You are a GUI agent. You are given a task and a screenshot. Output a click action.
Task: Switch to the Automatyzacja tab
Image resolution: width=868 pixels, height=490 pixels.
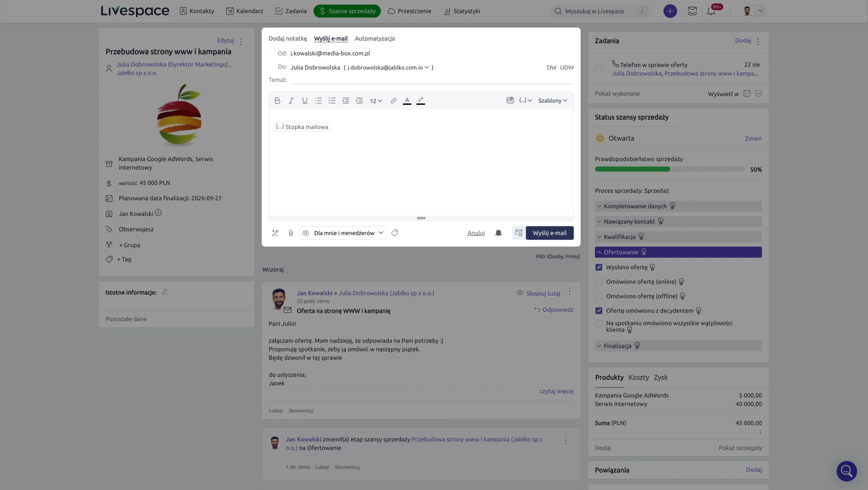click(375, 39)
